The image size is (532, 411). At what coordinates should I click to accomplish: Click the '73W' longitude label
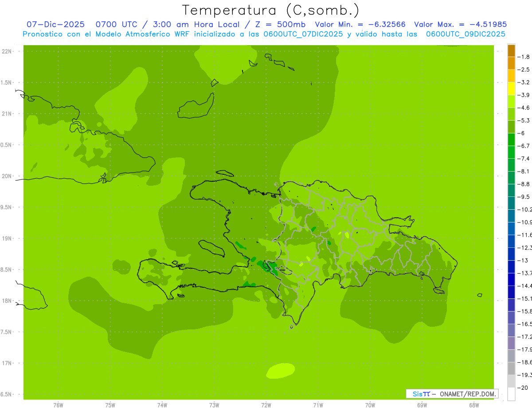pos(214,405)
